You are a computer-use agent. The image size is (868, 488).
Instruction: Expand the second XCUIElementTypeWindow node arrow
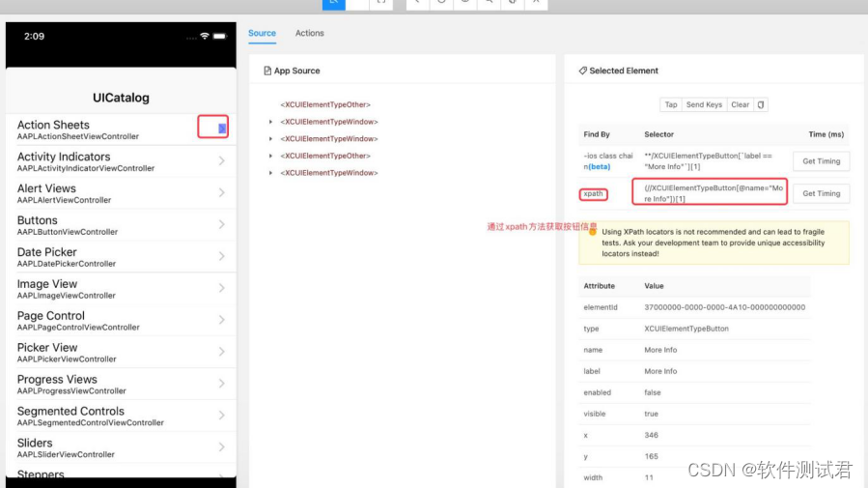270,139
